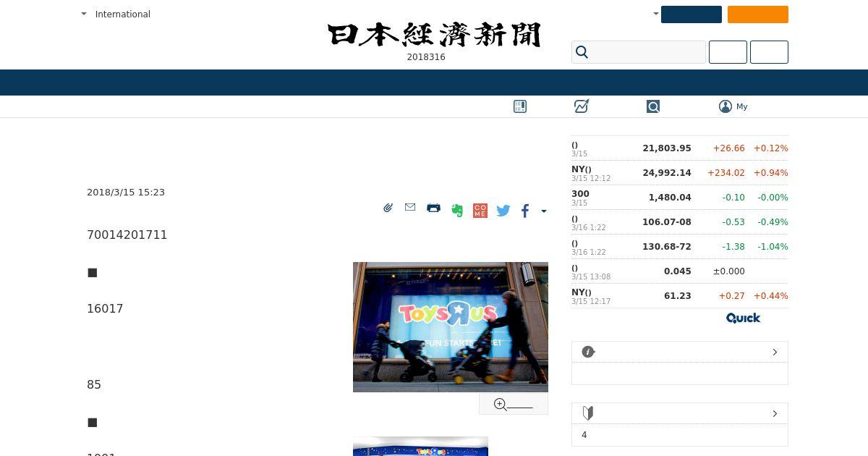Expand dropdown arrow left of blue button
The width and height of the screenshot is (868, 456).
(656, 14)
